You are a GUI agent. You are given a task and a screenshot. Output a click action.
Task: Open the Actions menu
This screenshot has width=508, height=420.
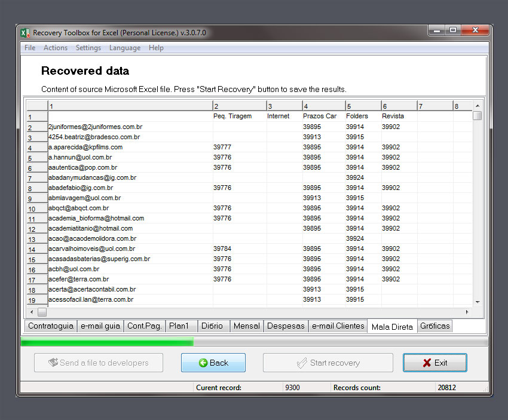click(56, 48)
